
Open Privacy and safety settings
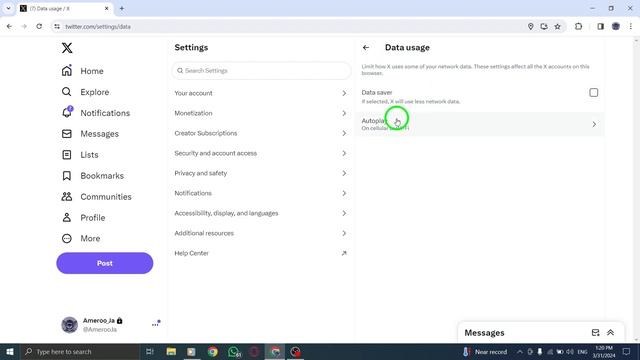click(x=260, y=173)
